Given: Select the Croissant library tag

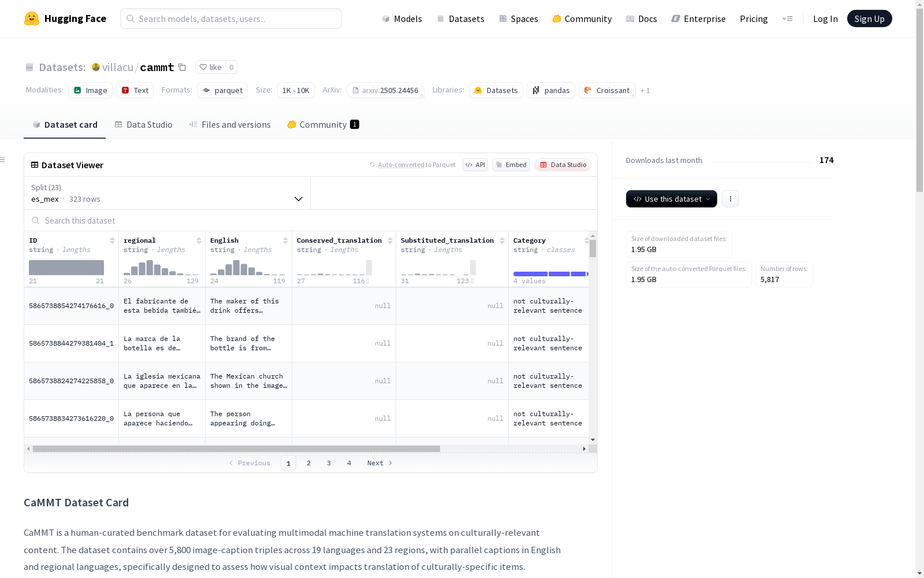Looking at the screenshot, I should (607, 90).
